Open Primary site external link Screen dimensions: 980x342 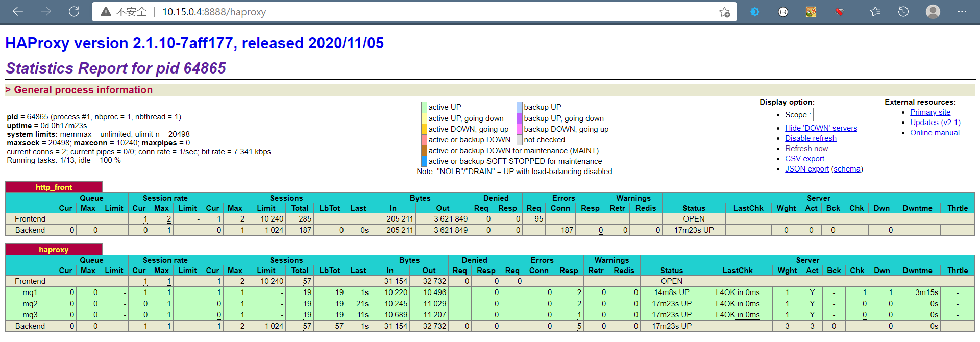click(x=930, y=112)
